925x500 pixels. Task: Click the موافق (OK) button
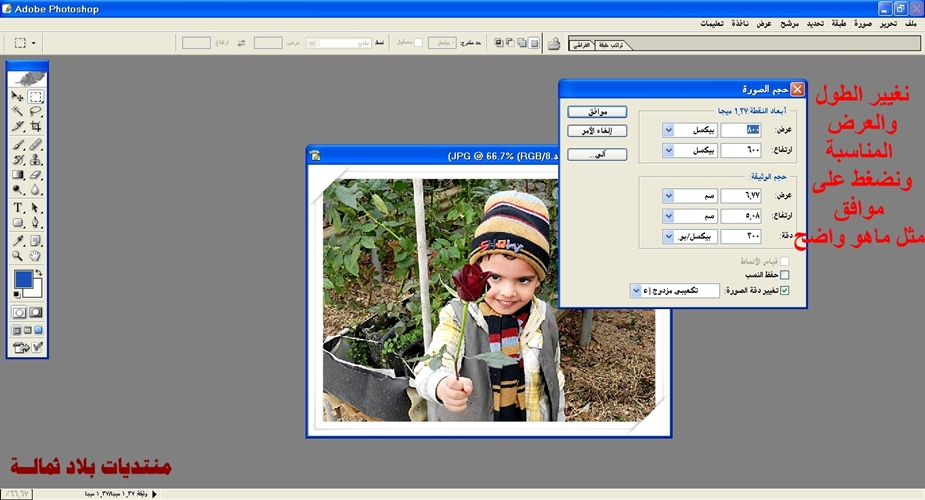[x=597, y=111]
